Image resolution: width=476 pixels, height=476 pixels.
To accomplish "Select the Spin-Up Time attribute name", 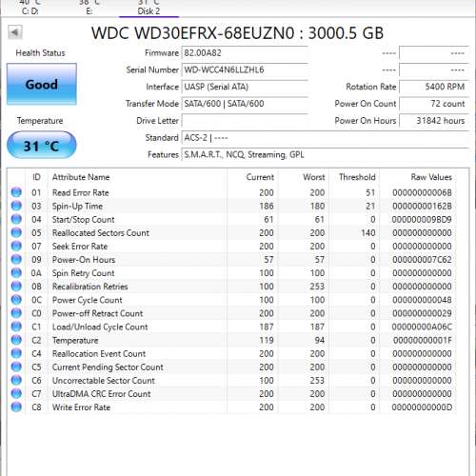I will (x=77, y=206).
